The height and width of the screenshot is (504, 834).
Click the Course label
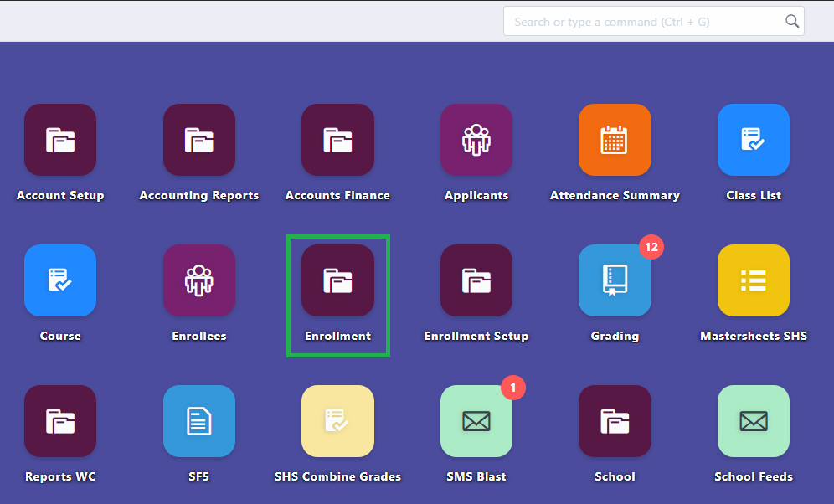[x=60, y=336]
